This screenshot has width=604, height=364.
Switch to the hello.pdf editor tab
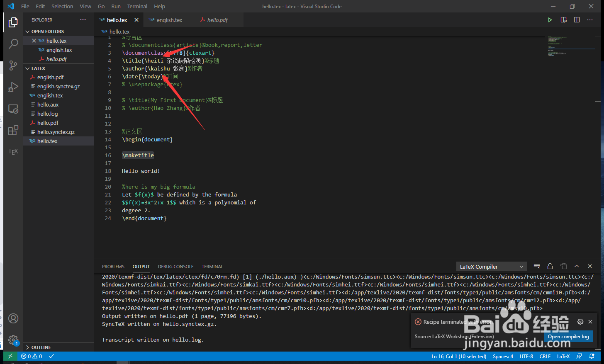pyautogui.click(x=219, y=20)
